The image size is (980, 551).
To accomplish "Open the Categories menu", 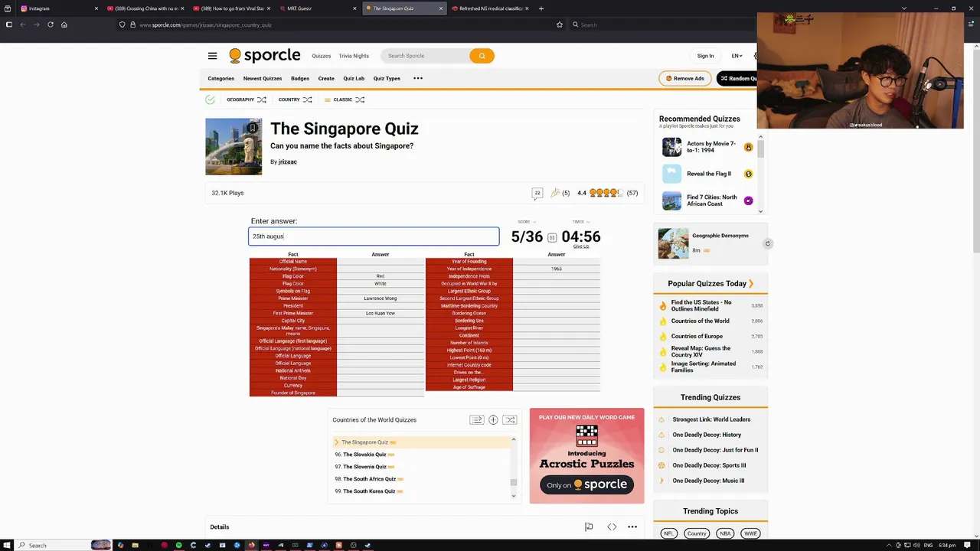I will 220,78.
